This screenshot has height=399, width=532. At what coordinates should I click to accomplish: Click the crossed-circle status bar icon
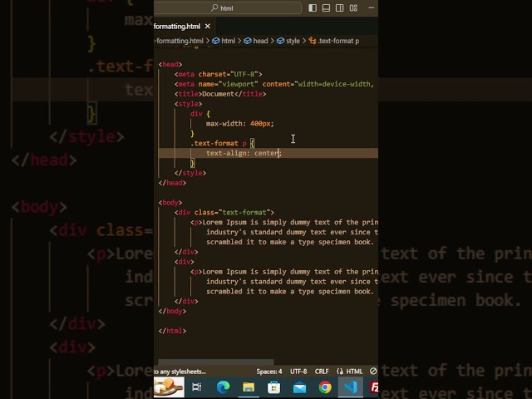pyautogui.click(x=373, y=372)
